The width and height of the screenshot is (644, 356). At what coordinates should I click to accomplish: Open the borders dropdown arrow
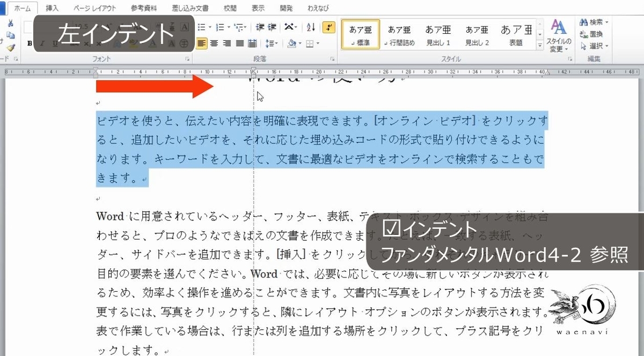coord(317,43)
